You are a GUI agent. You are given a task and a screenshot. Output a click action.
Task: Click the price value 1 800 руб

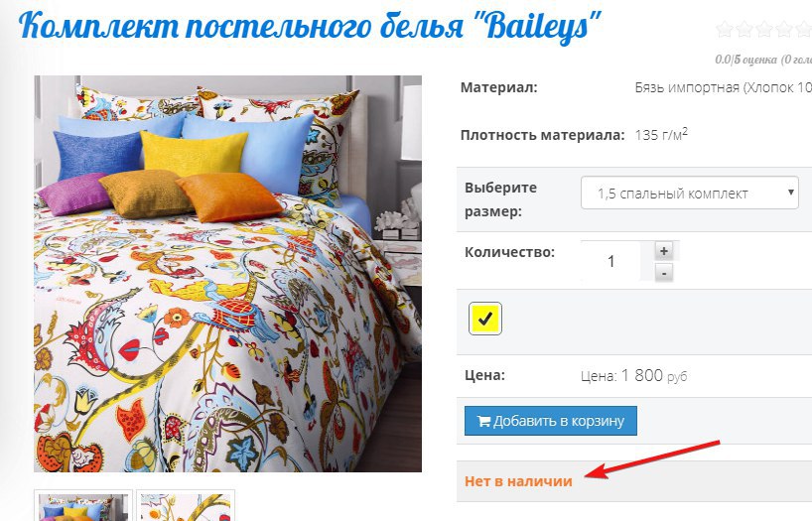(654, 375)
